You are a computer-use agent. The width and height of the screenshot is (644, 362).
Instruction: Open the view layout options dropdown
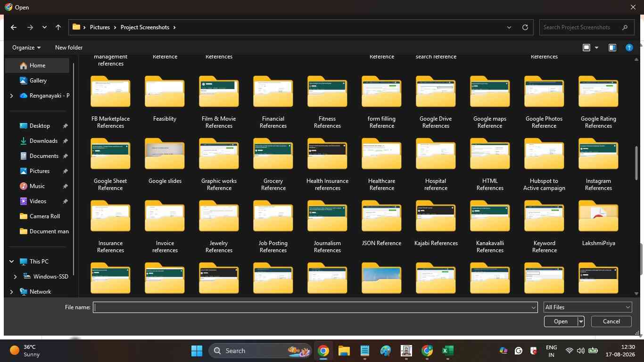point(596,48)
